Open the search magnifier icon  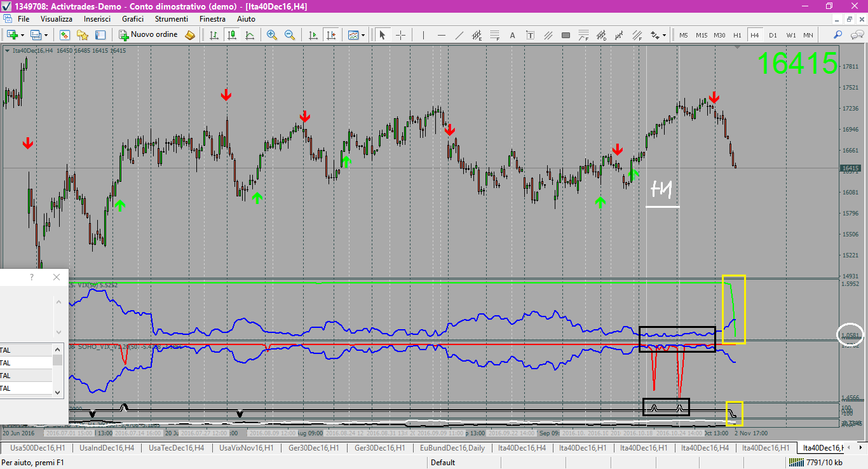tap(838, 35)
